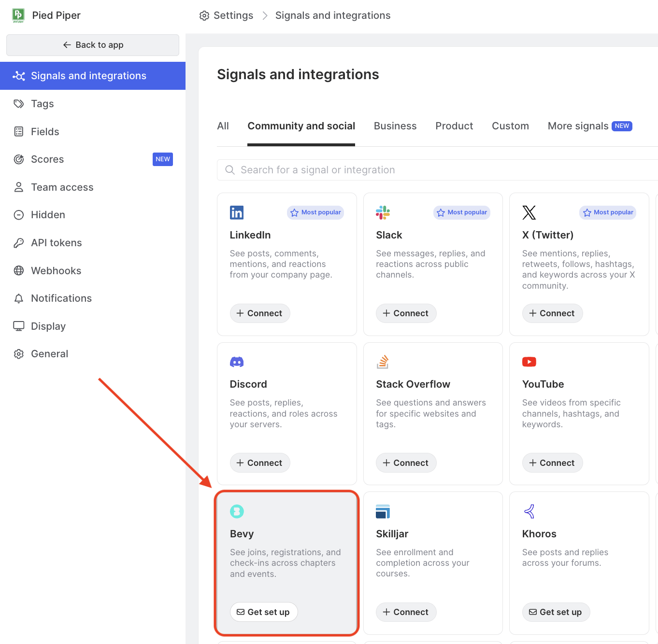Click Get set up for Khoros

pos(556,612)
